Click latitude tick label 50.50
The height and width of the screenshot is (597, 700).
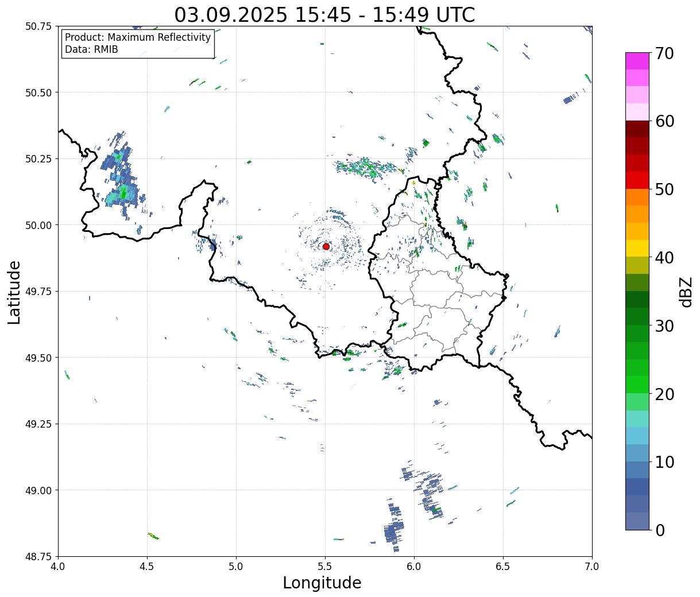point(38,92)
